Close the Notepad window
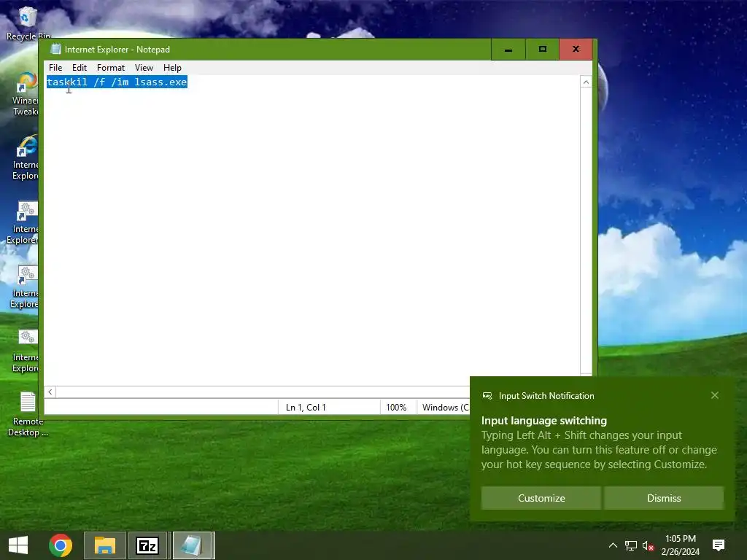 (x=576, y=49)
